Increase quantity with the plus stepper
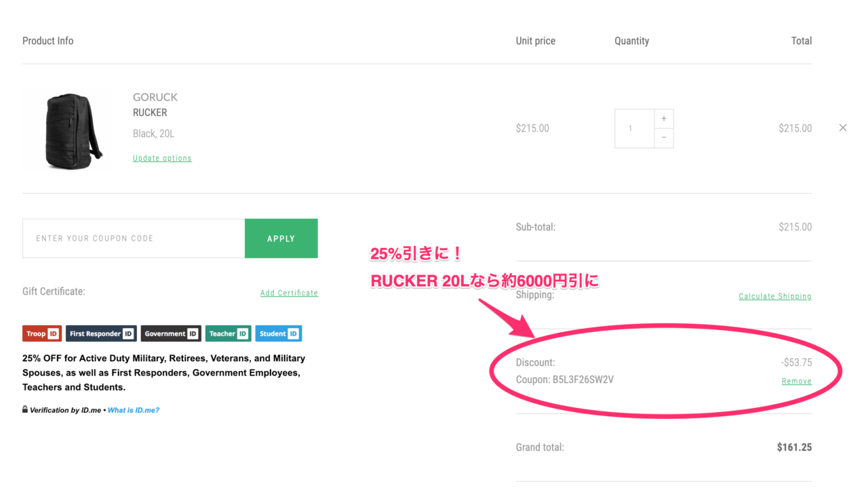This screenshot has height=488, width=868. 664,119
